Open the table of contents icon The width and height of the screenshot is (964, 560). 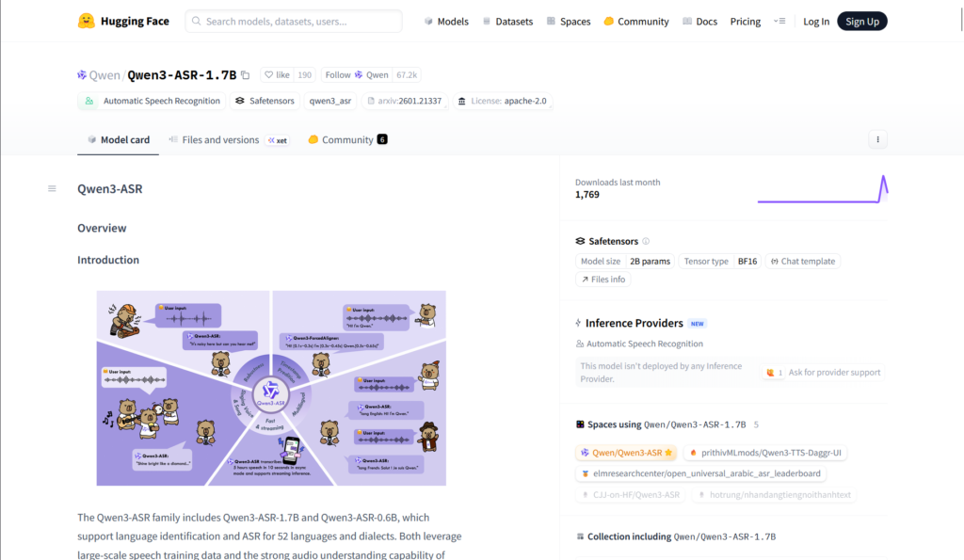tap(52, 189)
